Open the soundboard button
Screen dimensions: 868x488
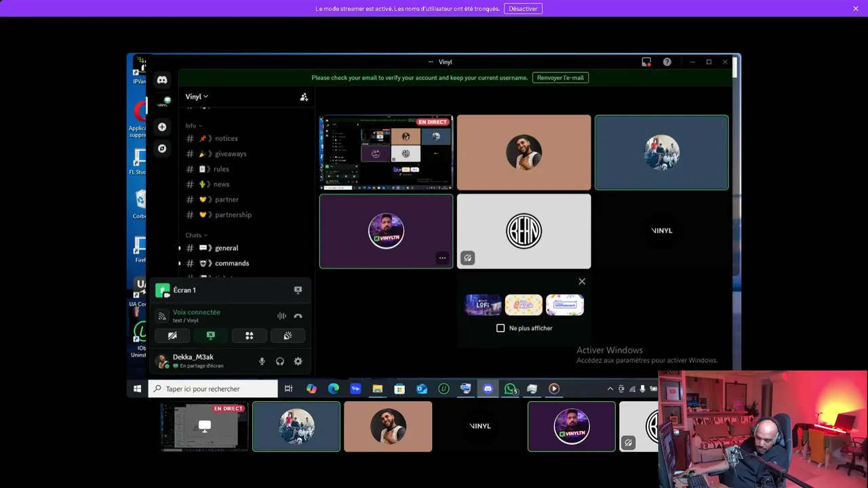288,335
